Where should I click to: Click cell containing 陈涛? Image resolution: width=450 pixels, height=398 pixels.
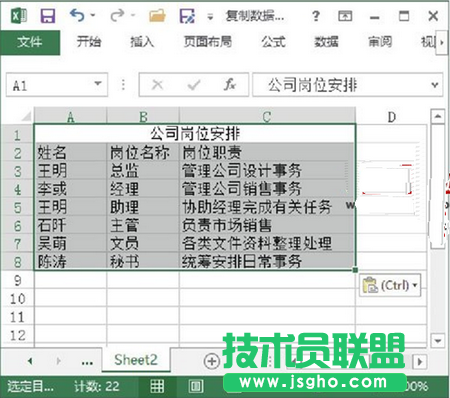click(x=70, y=261)
